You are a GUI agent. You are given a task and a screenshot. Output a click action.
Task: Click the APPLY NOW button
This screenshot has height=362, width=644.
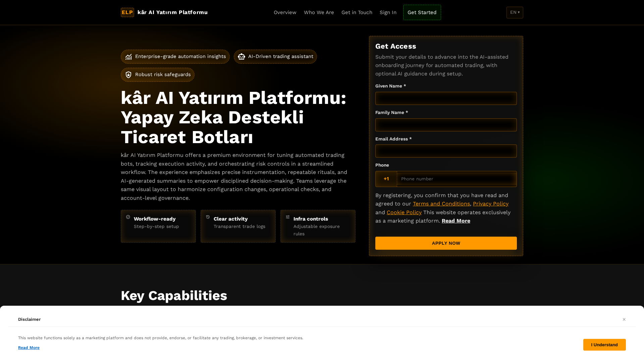(x=446, y=243)
